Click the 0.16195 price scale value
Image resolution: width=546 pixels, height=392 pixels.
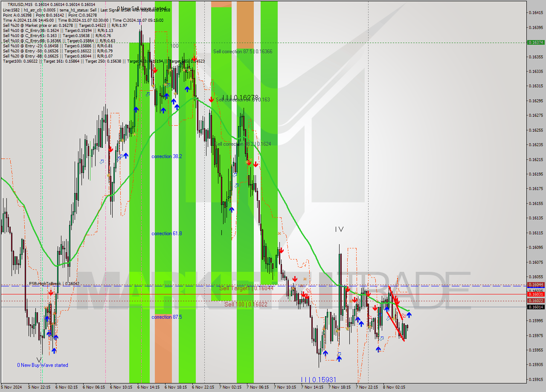coord(536,174)
